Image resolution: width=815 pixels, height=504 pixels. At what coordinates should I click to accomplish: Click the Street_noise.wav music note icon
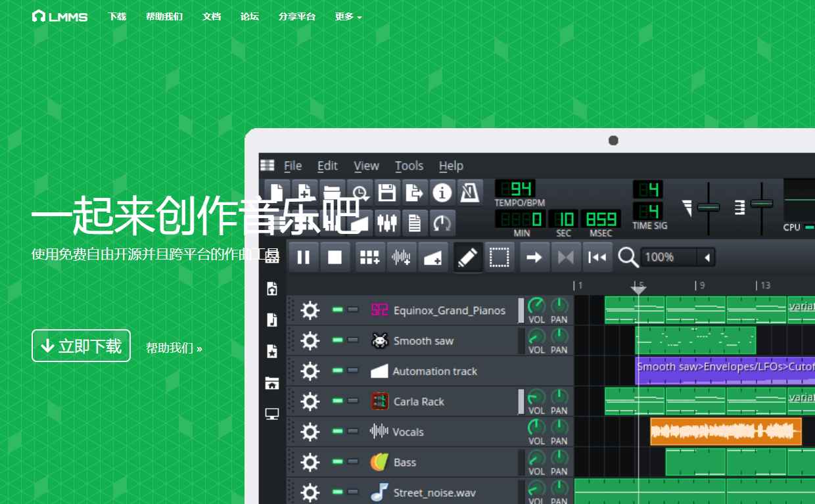click(x=379, y=492)
